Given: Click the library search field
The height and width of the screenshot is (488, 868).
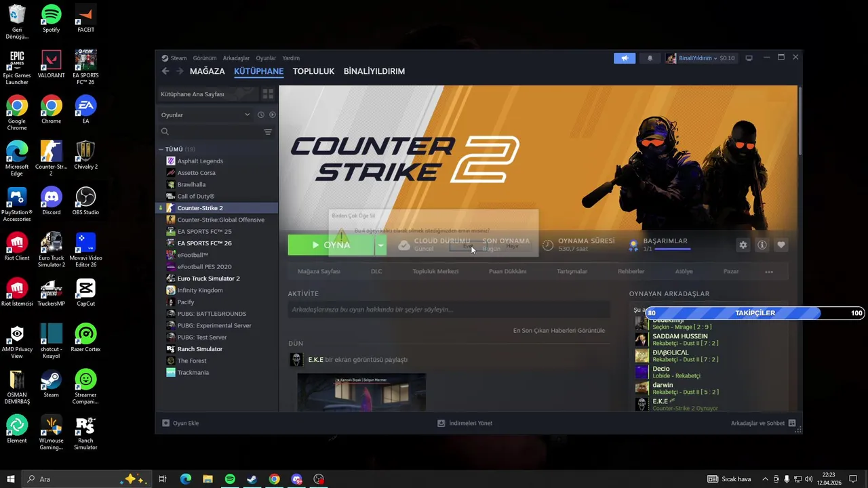Looking at the screenshot, I should pyautogui.click(x=210, y=131).
